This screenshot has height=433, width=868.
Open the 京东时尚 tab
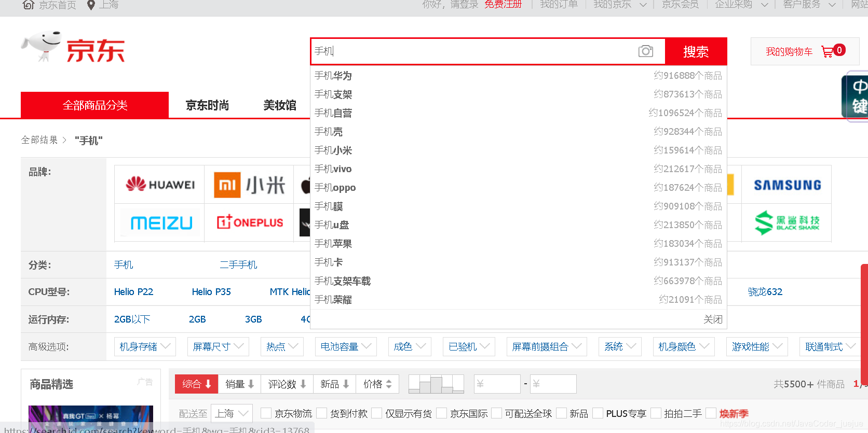(x=207, y=105)
